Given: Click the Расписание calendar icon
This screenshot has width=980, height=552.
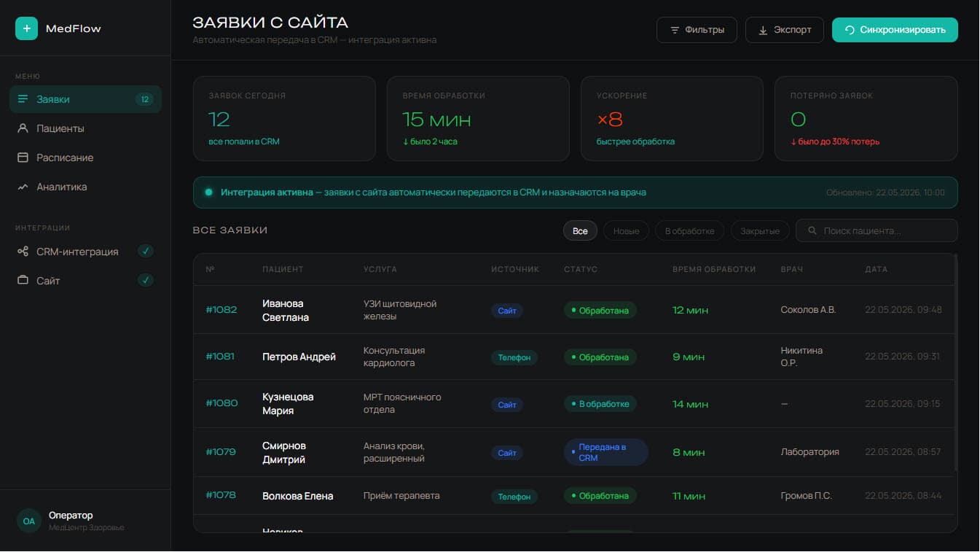Looking at the screenshot, I should pyautogui.click(x=23, y=158).
